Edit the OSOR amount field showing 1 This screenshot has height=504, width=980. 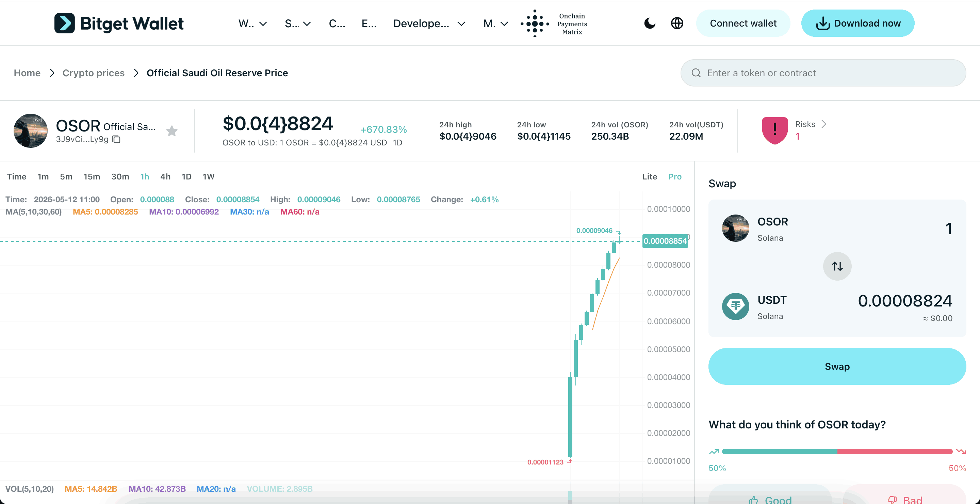coord(948,229)
